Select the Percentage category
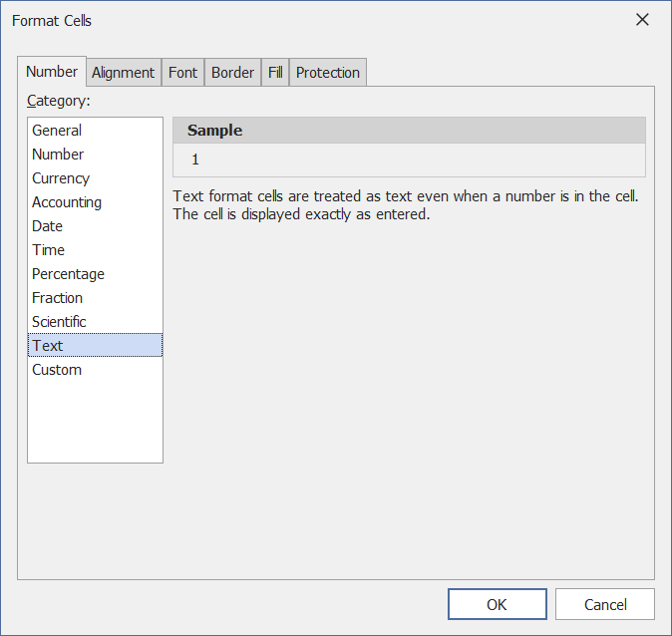Viewport: 672px width, 636px height. (x=68, y=274)
